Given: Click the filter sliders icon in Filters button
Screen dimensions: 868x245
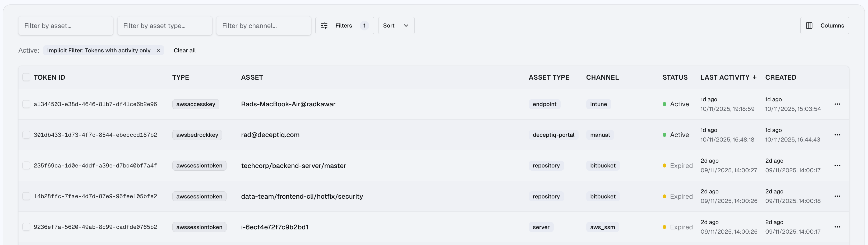Looking at the screenshot, I should point(324,25).
